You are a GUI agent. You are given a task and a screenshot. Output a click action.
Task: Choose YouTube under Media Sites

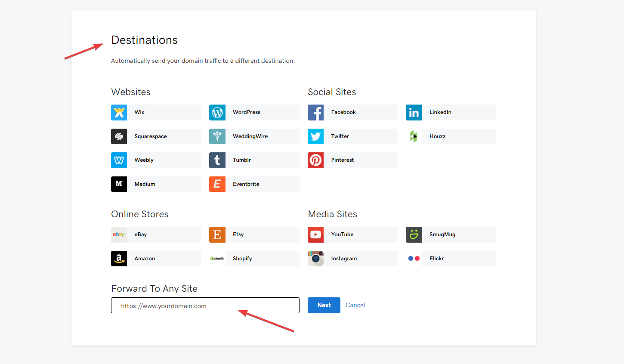point(353,234)
